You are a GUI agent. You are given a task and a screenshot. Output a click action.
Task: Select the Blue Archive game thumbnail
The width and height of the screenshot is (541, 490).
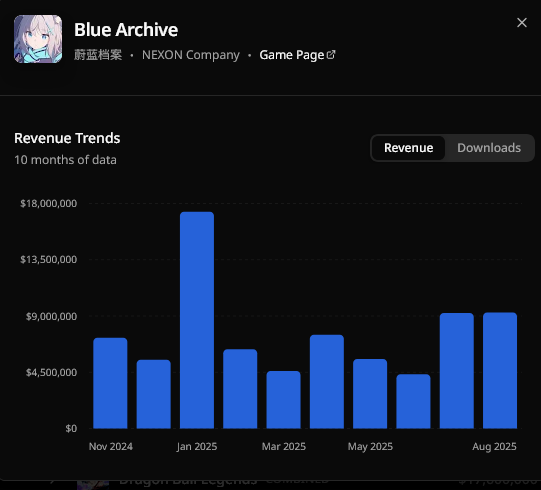coord(38,39)
